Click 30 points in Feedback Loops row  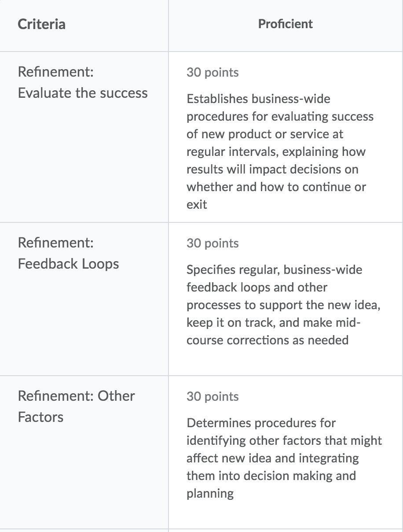click(x=212, y=243)
